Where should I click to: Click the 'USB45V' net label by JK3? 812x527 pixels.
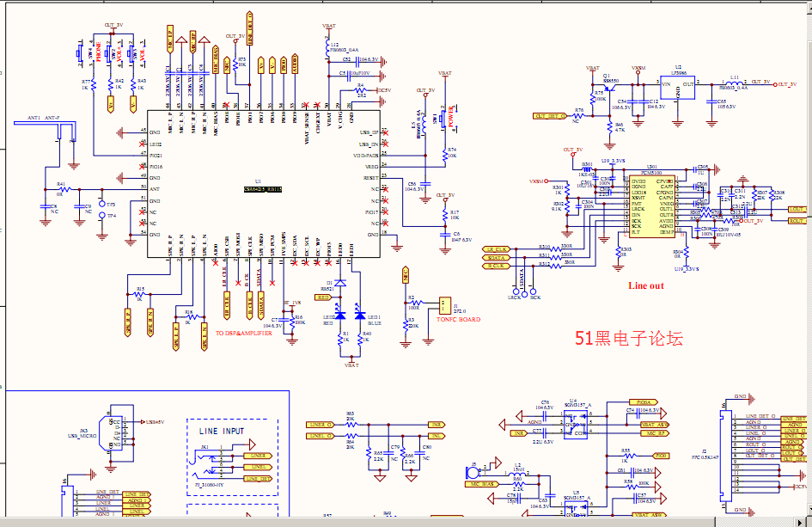tap(156, 422)
